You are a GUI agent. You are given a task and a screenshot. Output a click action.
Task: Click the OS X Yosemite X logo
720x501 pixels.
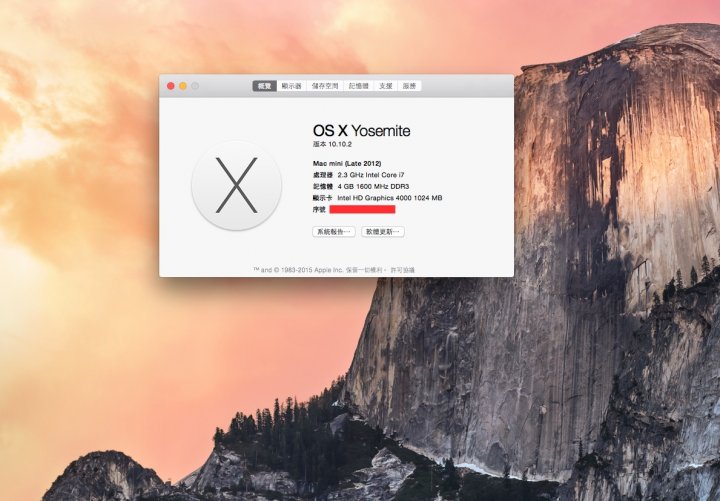coord(236,186)
